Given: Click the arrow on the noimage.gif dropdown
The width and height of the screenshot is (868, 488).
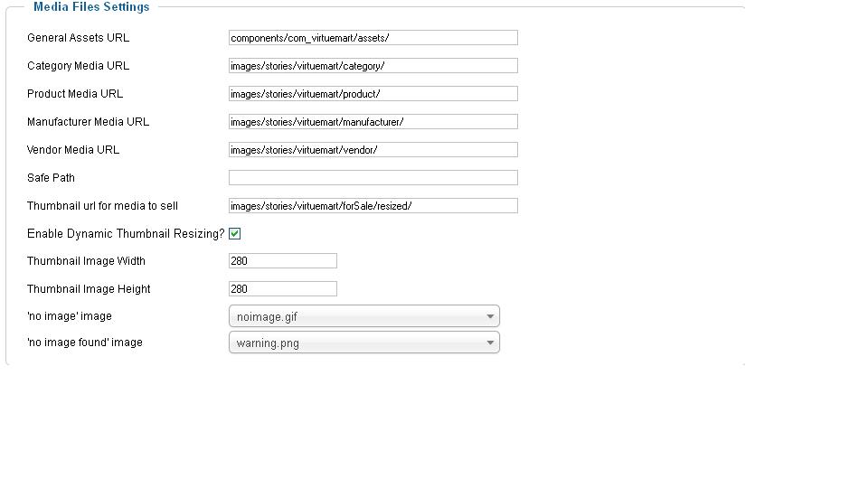Looking at the screenshot, I should pos(490,316).
